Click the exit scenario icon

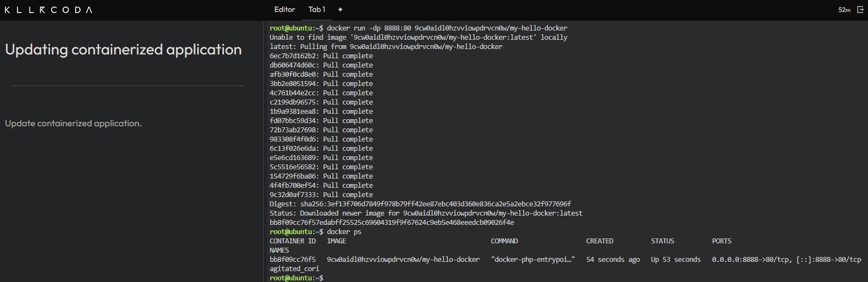click(x=860, y=10)
